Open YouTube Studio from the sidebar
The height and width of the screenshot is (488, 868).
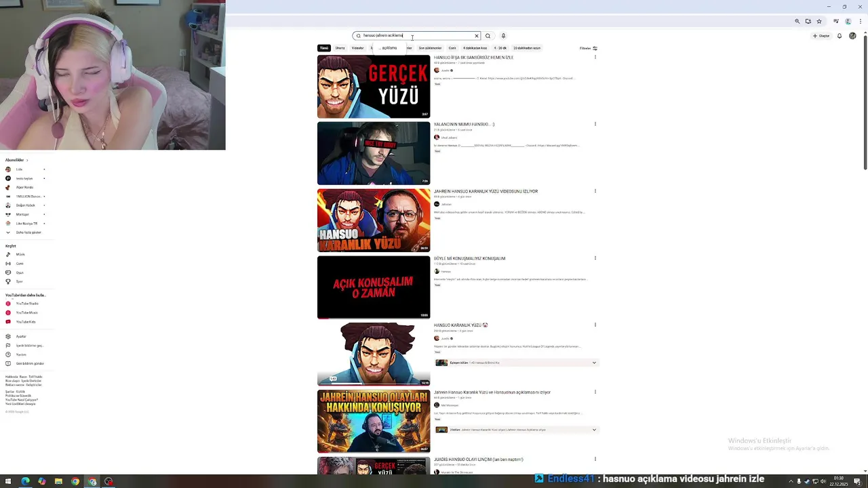click(x=26, y=304)
